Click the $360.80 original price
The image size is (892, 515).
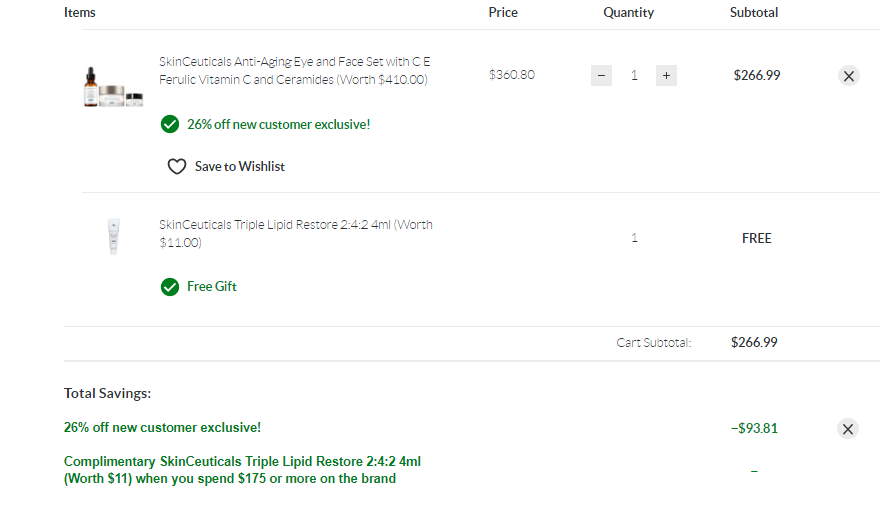click(512, 75)
